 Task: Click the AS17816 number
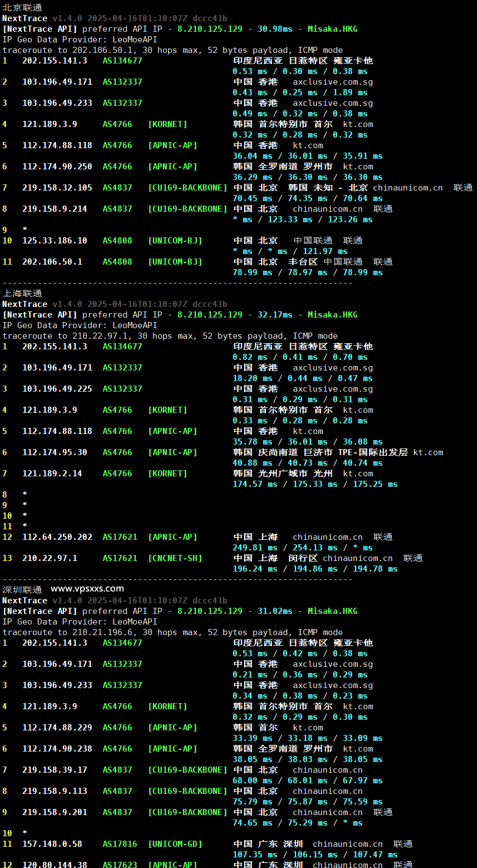pos(120,844)
